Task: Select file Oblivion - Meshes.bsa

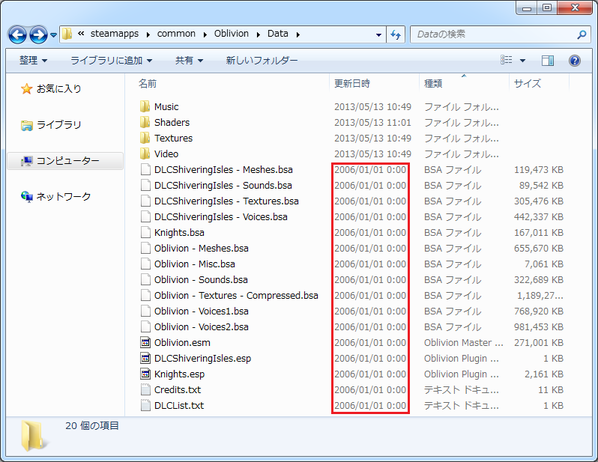Action: (201, 248)
